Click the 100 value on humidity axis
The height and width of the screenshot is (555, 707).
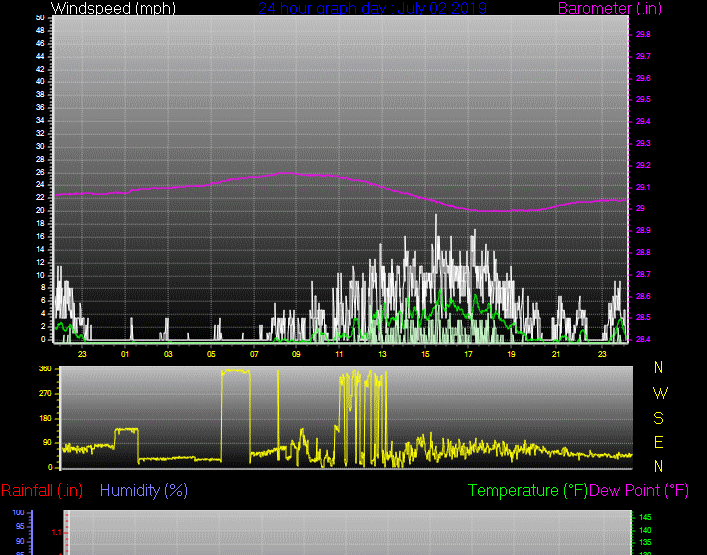click(18, 512)
